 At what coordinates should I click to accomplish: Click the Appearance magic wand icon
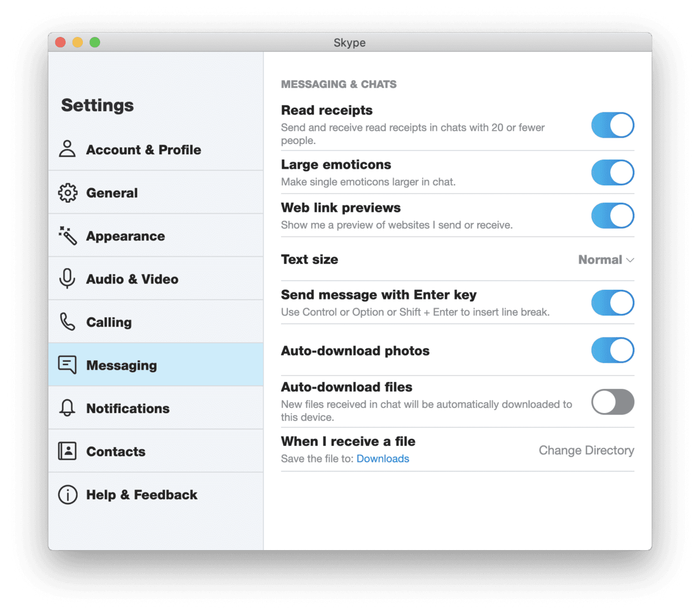67,236
